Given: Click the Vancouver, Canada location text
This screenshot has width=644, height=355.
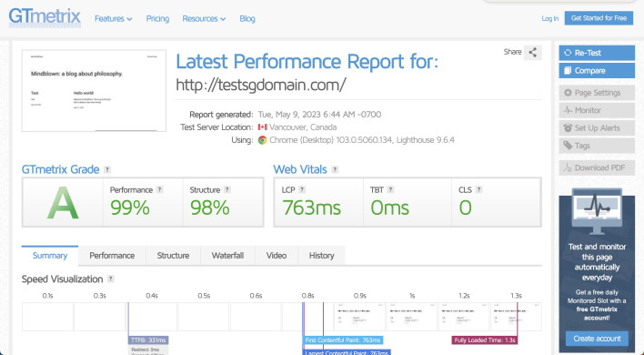Looking at the screenshot, I should (303, 127).
